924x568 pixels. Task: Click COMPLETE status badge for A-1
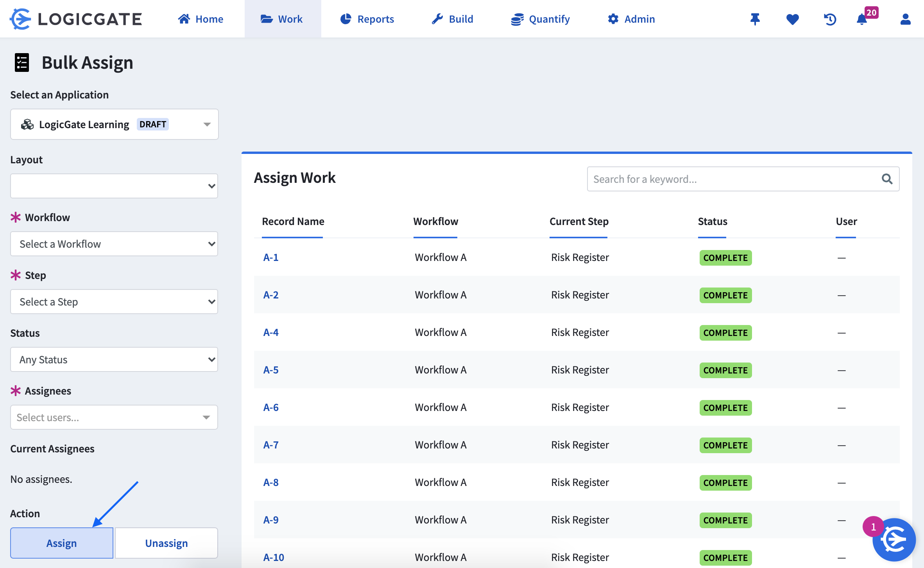click(x=725, y=258)
